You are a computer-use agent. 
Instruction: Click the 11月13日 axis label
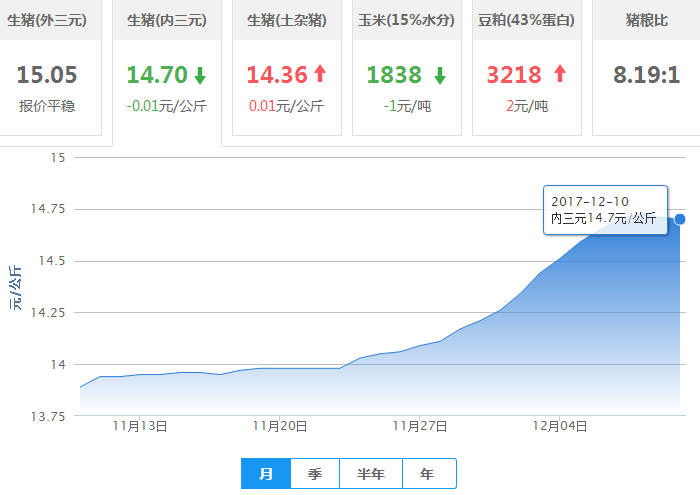[x=140, y=426]
